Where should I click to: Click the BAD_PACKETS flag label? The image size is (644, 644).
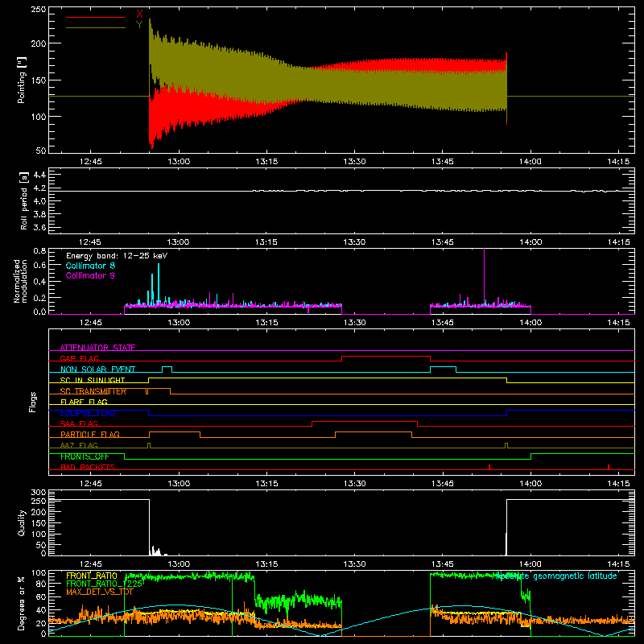tap(88, 467)
